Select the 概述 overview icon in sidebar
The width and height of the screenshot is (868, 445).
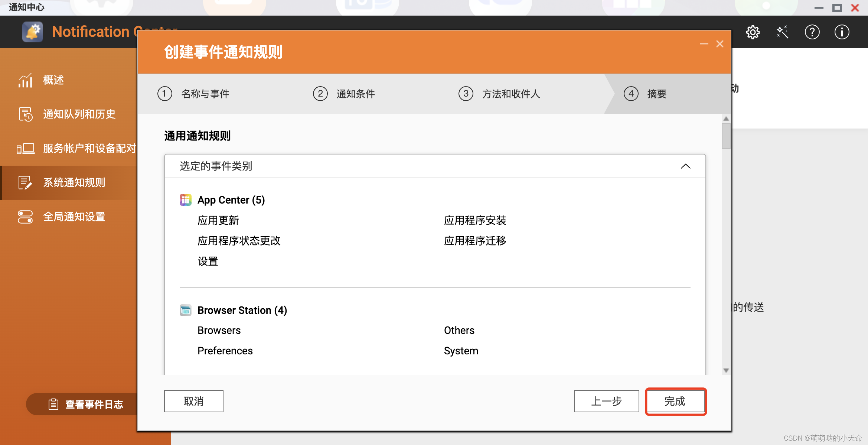[25, 80]
